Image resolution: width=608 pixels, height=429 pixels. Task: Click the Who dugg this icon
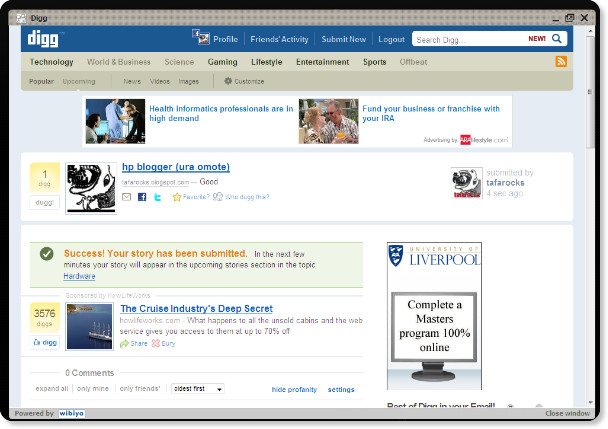point(218,197)
